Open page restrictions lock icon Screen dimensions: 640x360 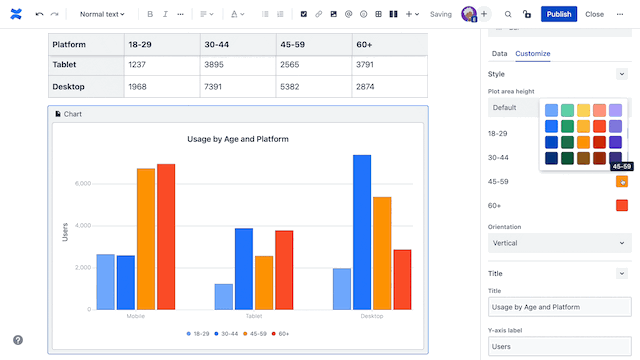click(527, 14)
